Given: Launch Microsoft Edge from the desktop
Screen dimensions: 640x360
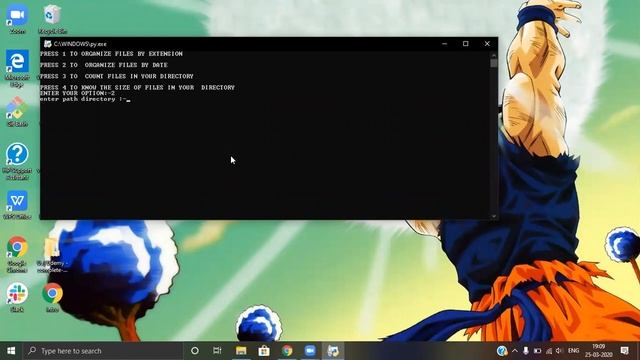Looking at the screenshot, I should 17,67.
